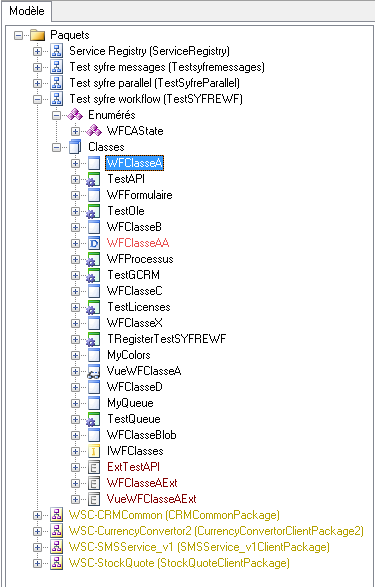The image size is (375, 587).
Task: Select Test syfre workflow (TestSYFREWF) label
Action: click(x=156, y=99)
